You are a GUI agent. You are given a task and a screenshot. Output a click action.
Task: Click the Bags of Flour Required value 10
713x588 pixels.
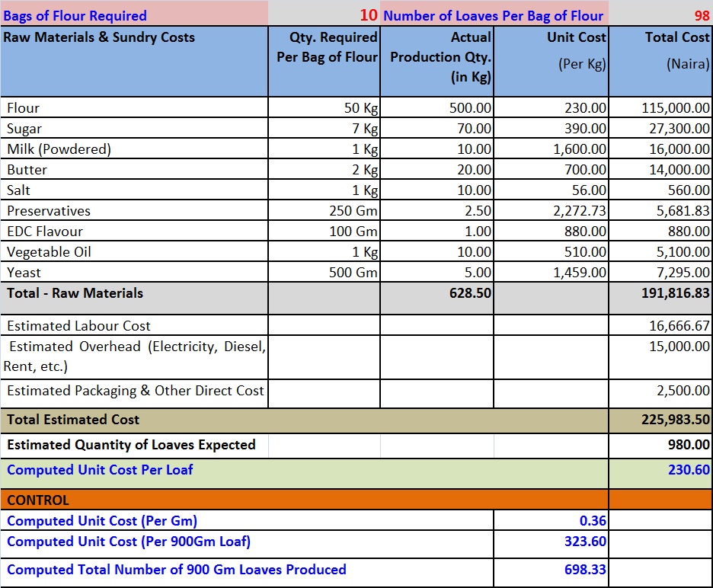(x=368, y=15)
